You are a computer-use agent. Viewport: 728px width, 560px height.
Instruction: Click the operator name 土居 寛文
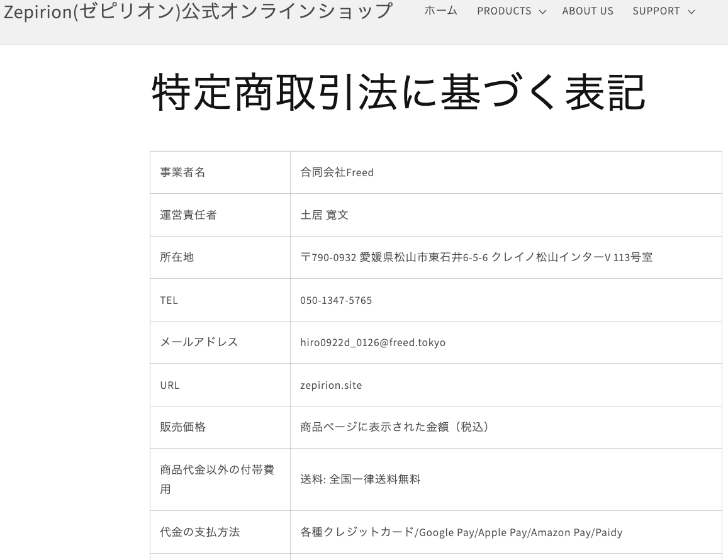[x=325, y=215]
